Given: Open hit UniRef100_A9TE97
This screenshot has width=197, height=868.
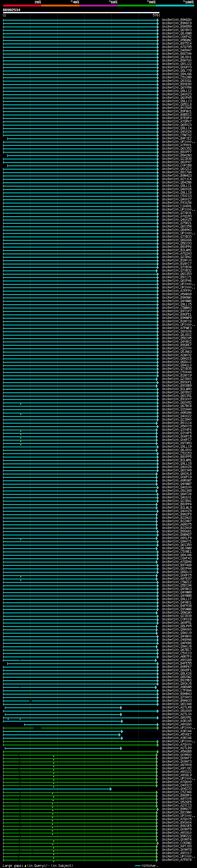Looking at the screenshot, I should click(x=177, y=579).
